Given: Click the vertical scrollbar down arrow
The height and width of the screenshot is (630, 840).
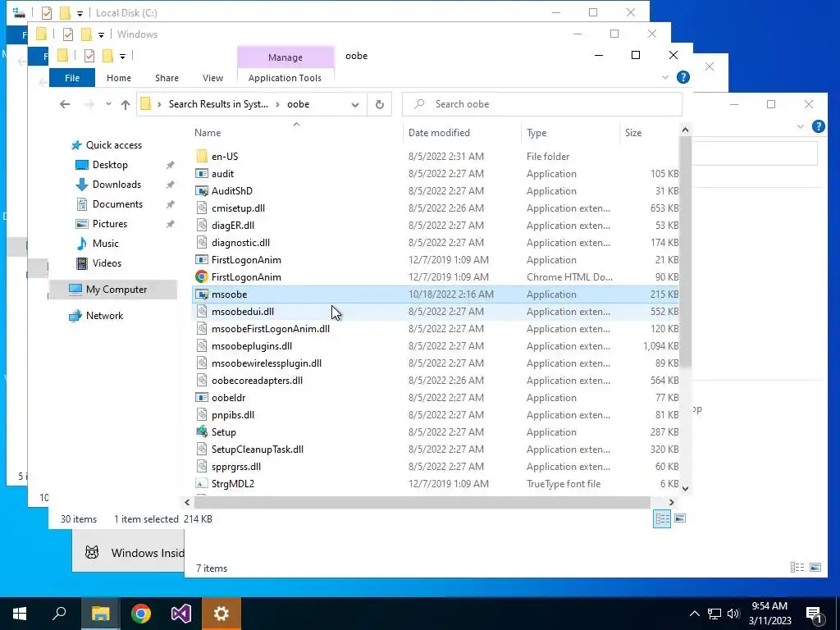Looking at the screenshot, I should 685,489.
